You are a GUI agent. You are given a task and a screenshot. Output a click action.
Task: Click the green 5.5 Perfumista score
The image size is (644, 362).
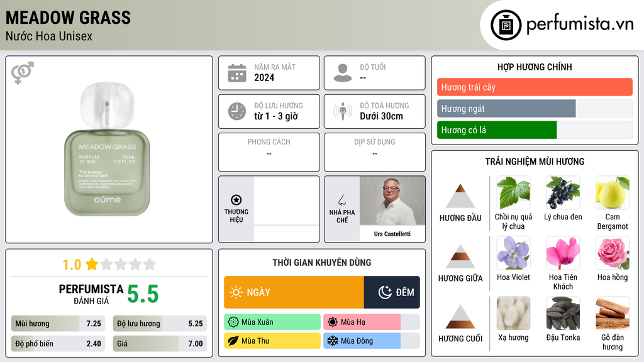coord(143,294)
